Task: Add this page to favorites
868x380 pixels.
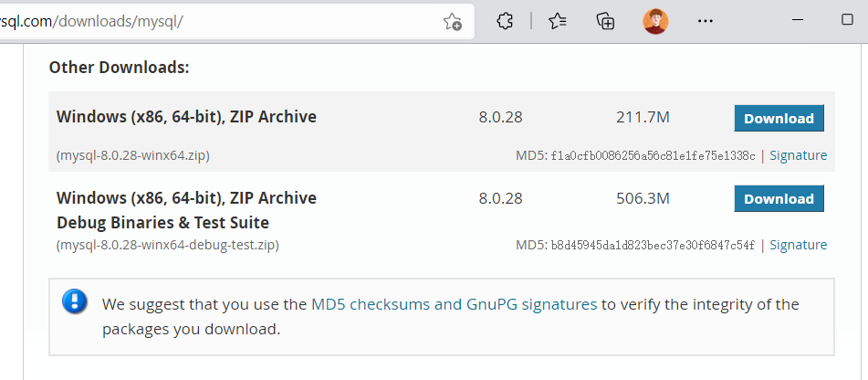Action: coord(452,21)
